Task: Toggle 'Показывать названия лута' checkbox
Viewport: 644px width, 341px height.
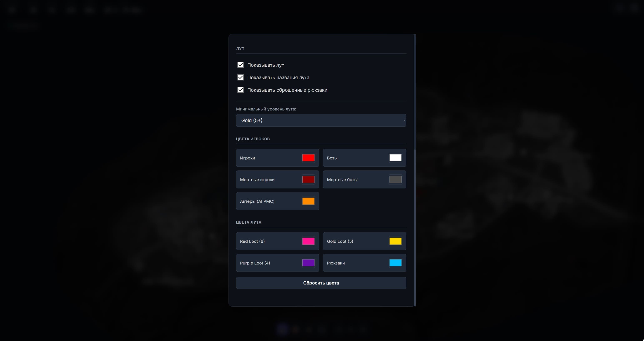Action: point(240,78)
